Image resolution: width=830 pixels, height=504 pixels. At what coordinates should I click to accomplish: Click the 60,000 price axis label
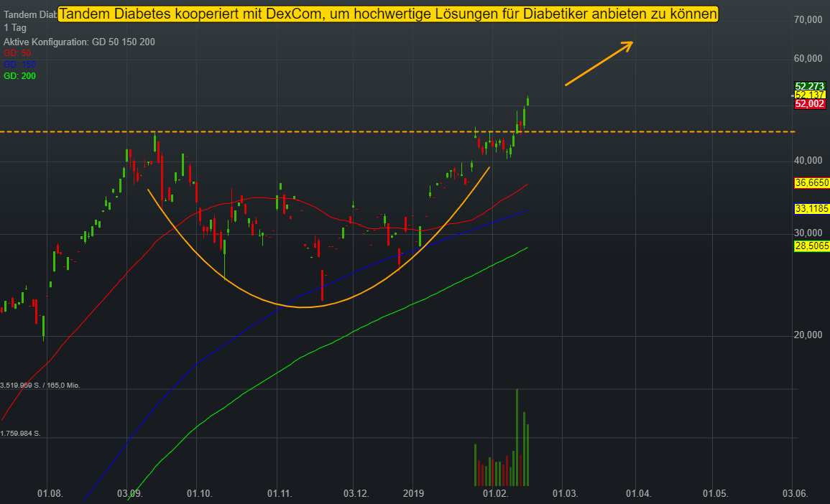click(808, 59)
